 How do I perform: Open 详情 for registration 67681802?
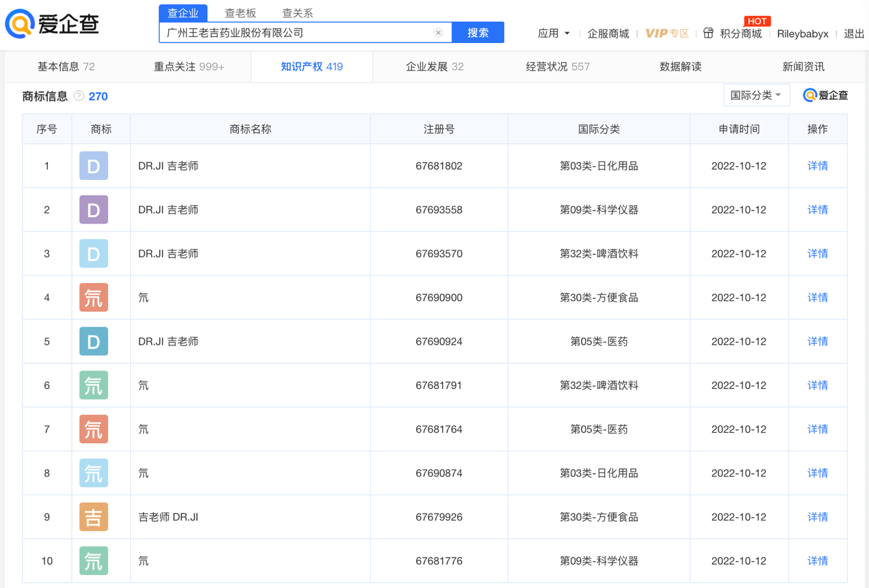(x=818, y=166)
